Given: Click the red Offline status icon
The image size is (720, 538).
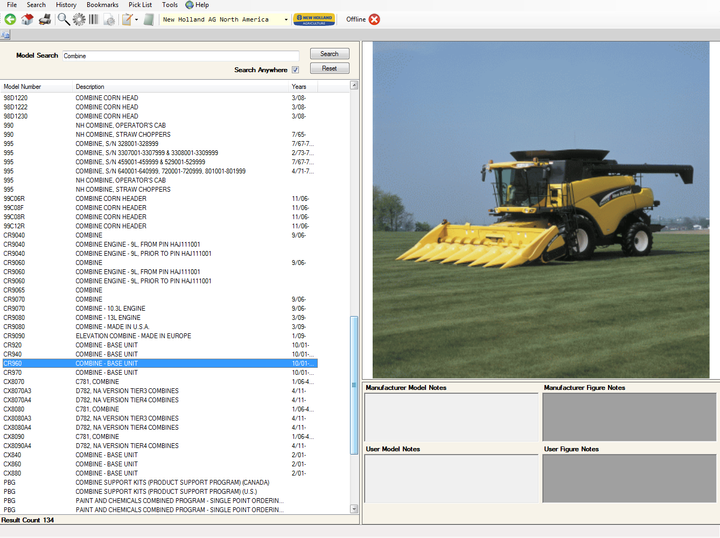Looking at the screenshot, I should (374, 19).
